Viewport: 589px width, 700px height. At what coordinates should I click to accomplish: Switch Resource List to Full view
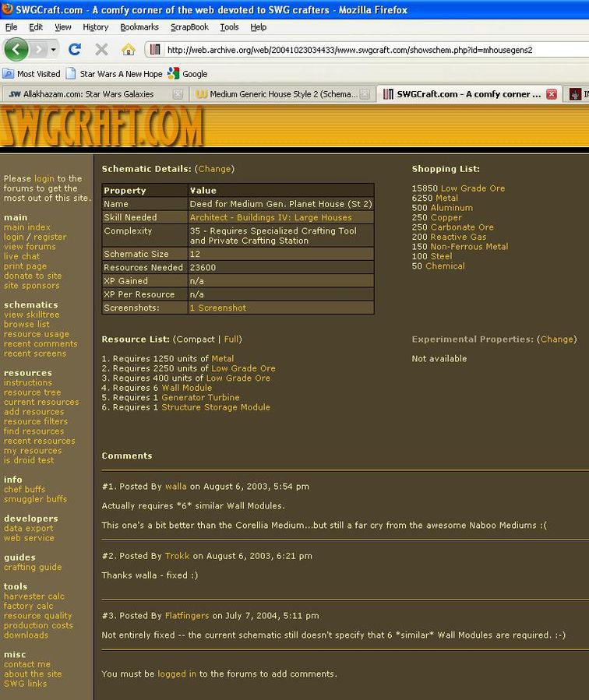tap(232, 339)
